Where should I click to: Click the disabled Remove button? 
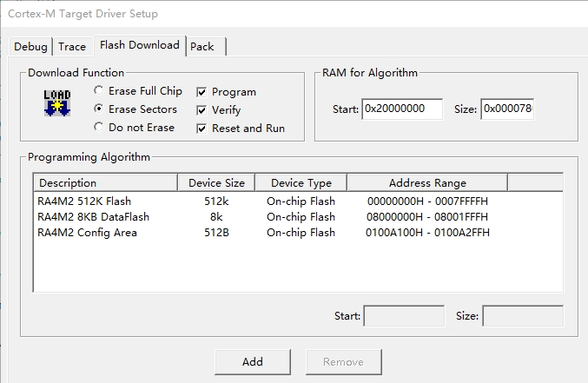343,362
